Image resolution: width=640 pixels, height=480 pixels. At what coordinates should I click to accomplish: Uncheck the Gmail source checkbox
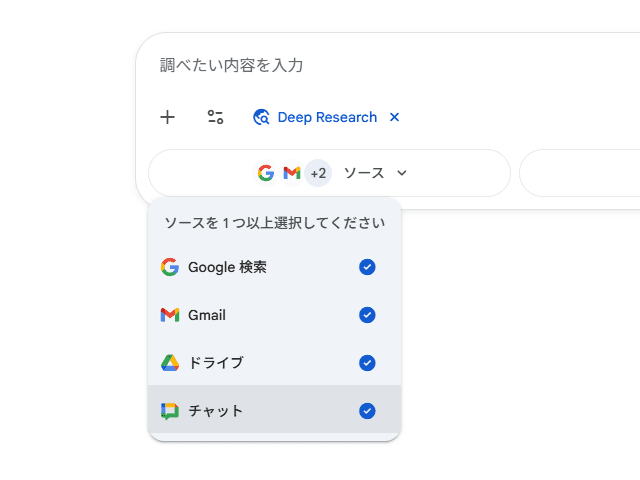[367, 315]
